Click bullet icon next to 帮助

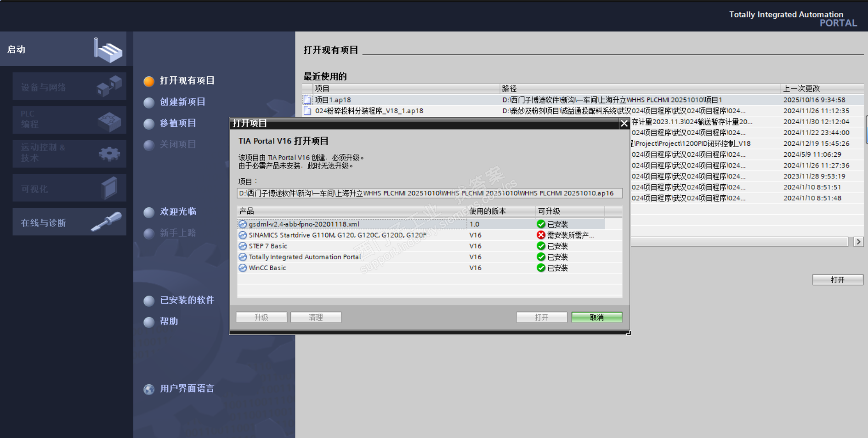tap(149, 322)
